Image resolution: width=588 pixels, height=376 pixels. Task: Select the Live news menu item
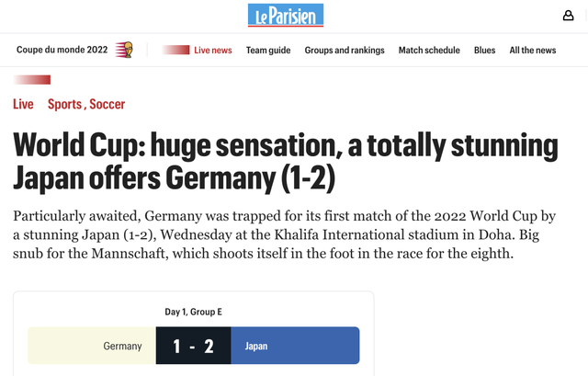(213, 51)
